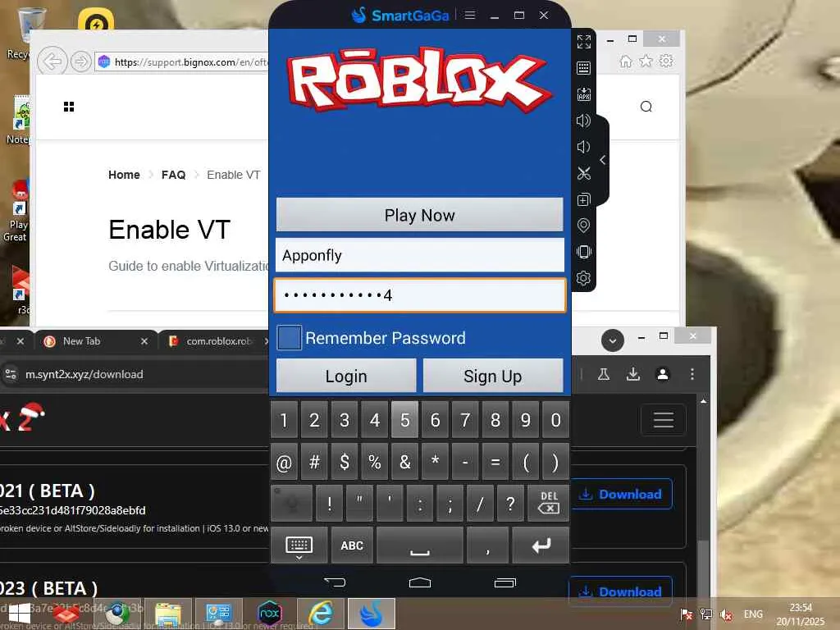Open SmartGaGa keyboard mapping icon
Image resolution: width=840 pixels, height=630 pixels.
[x=584, y=68]
